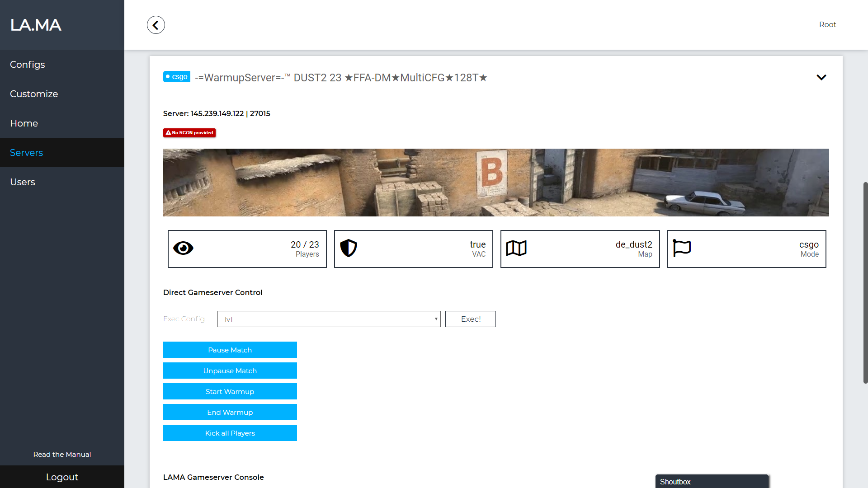Click the back arrow circle button
868x488 pixels.
coord(156,25)
